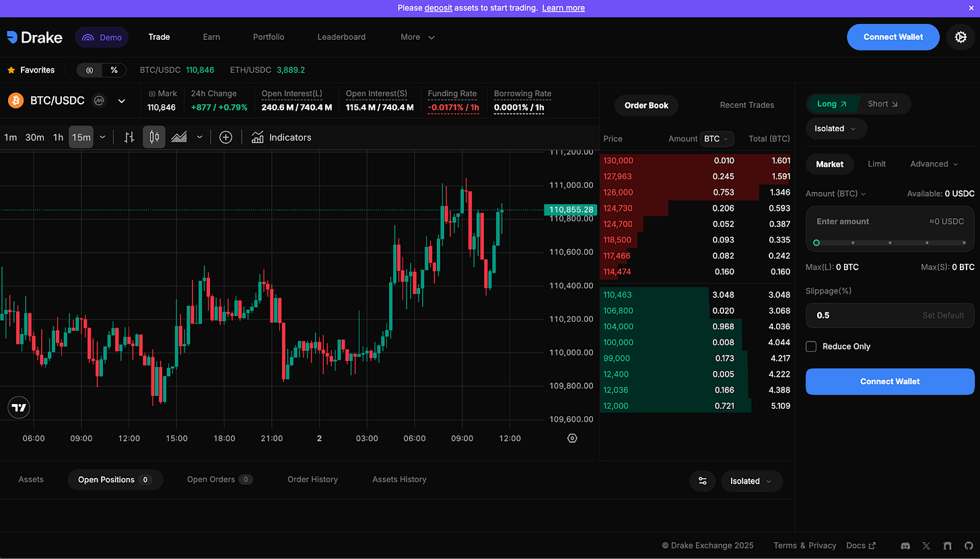Open the Terms & Privacy link

click(804, 546)
